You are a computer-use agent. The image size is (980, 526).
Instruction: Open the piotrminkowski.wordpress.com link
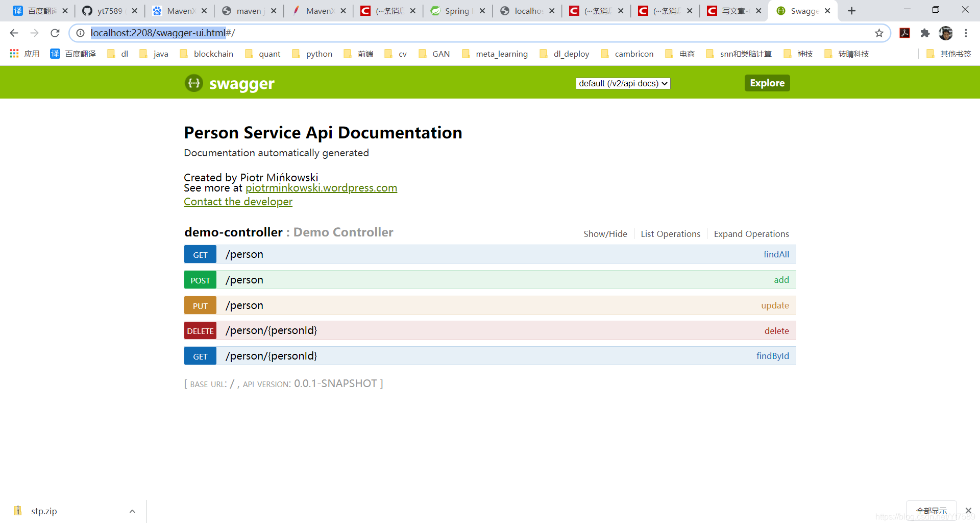321,188
